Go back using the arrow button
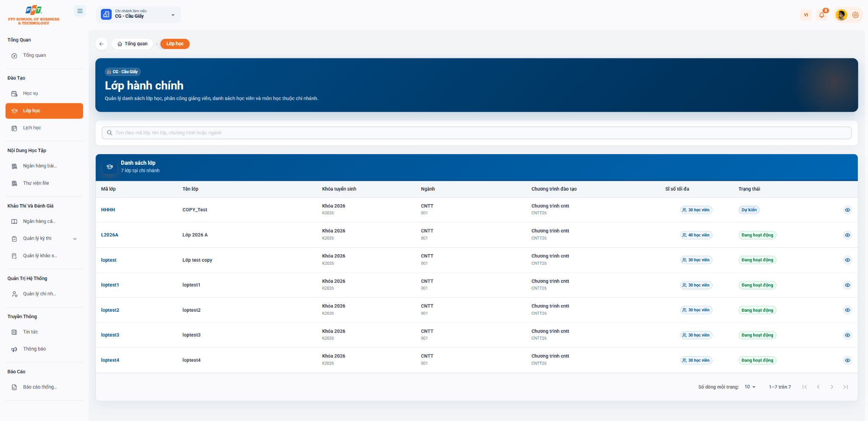This screenshot has height=421, width=868. pyautogui.click(x=101, y=44)
